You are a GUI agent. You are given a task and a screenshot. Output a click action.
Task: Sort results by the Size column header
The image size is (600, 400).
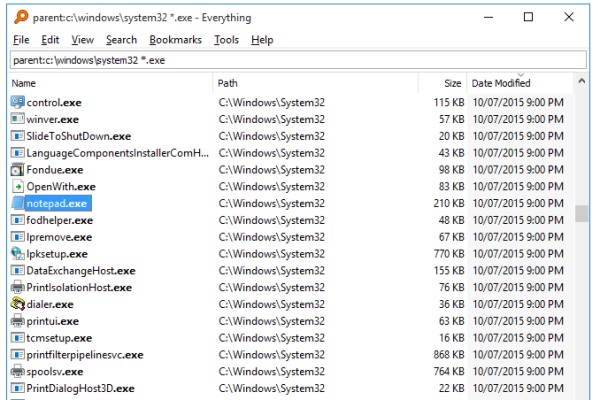(443, 83)
